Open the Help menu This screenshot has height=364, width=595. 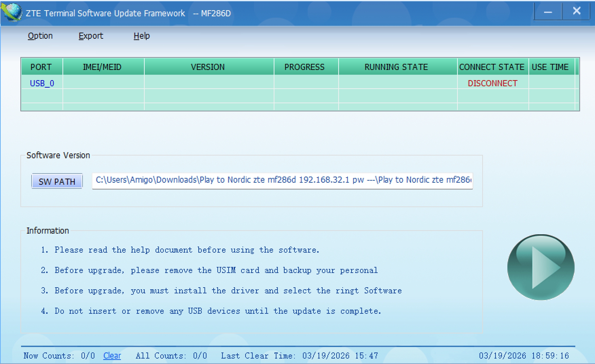pyautogui.click(x=141, y=36)
